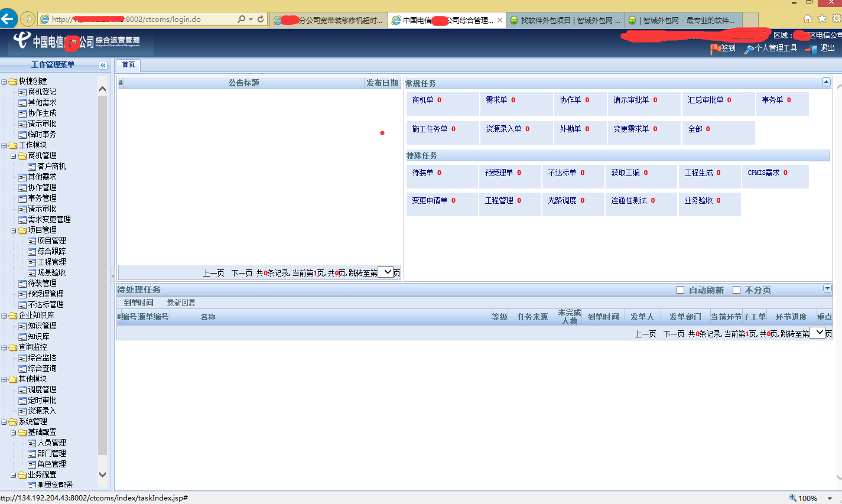Screen dimensions: 842x504
Task: Click sidebar scrollbar up arrow
Action: (x=102, y=89)
